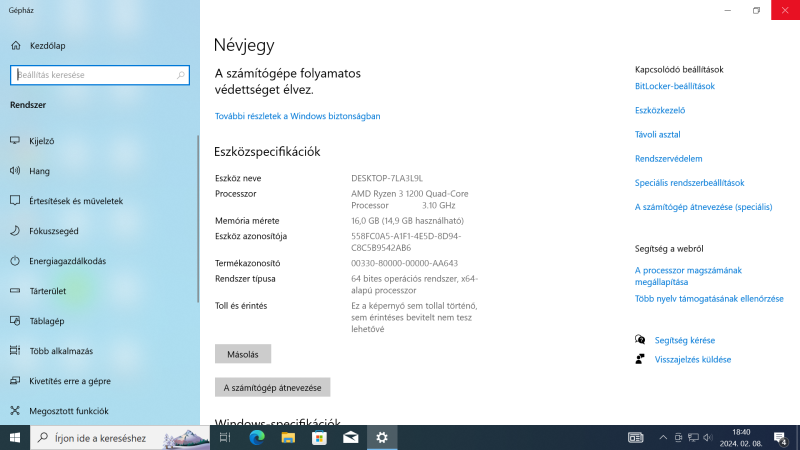This screenshot has height=450, width=800.
Task: Open Rendszervédelem link
Action: pos(668,158)
